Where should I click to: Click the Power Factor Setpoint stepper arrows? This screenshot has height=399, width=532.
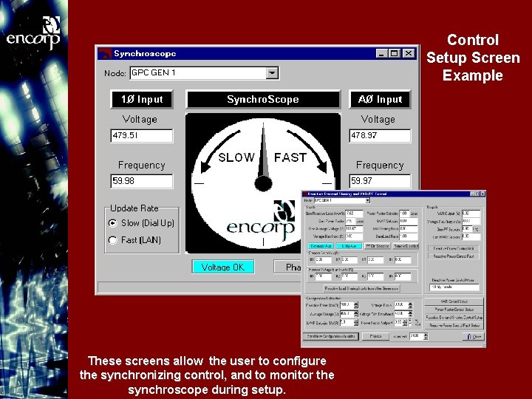405,323
